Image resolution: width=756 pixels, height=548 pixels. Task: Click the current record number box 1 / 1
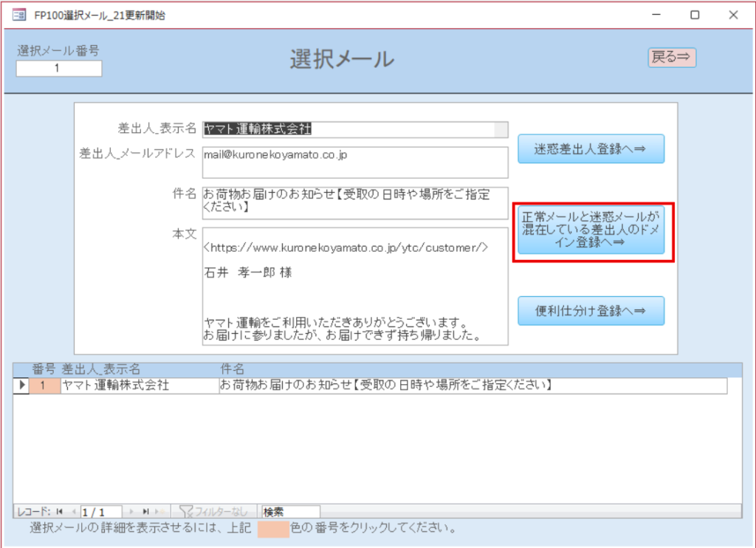102,511
